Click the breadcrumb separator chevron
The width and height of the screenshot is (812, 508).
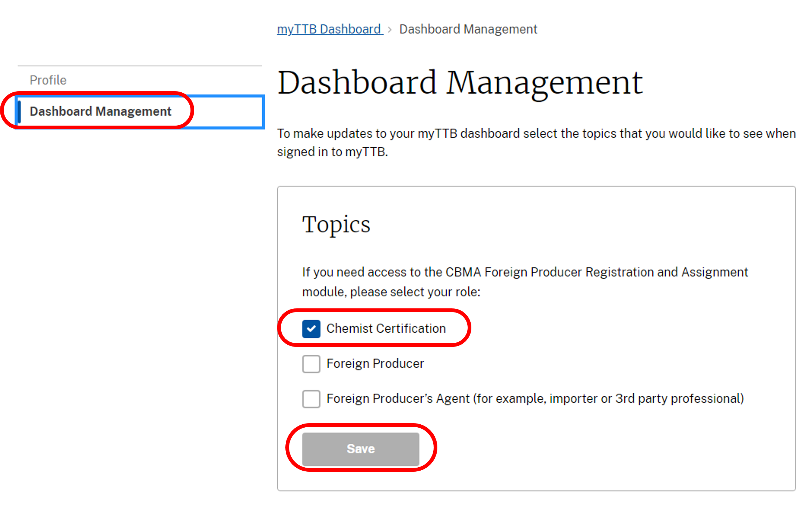(390, 30)
